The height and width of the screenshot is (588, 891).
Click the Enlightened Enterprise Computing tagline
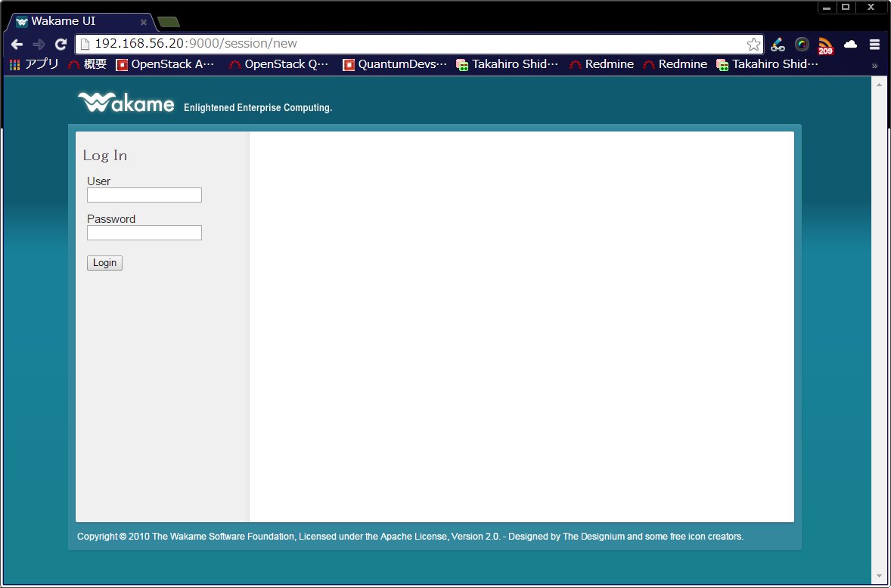[x=258, y=107]
